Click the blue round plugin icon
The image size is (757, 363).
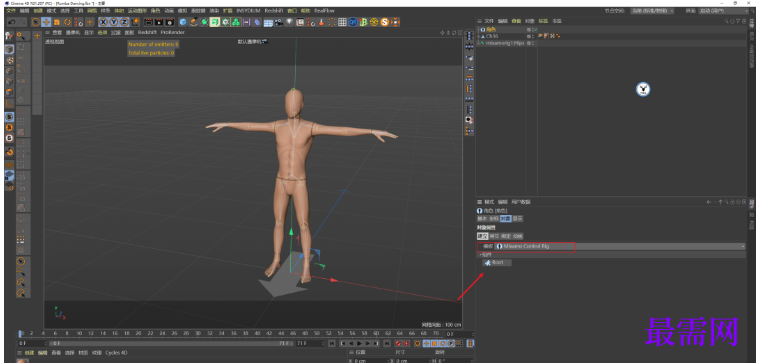point(353,22)
